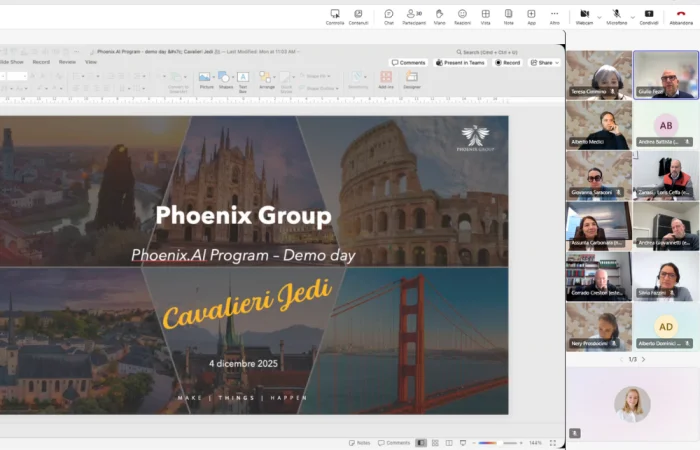Open the Chat panel in Teams
Image resolution: width=700 pixels, height=450 pixels.
click(389, 15)
